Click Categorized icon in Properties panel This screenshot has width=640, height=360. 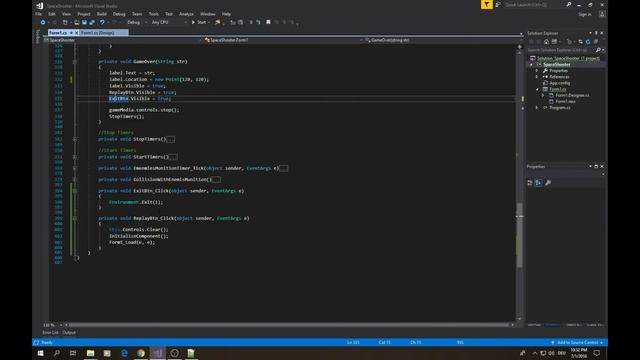tap(530, 183)
